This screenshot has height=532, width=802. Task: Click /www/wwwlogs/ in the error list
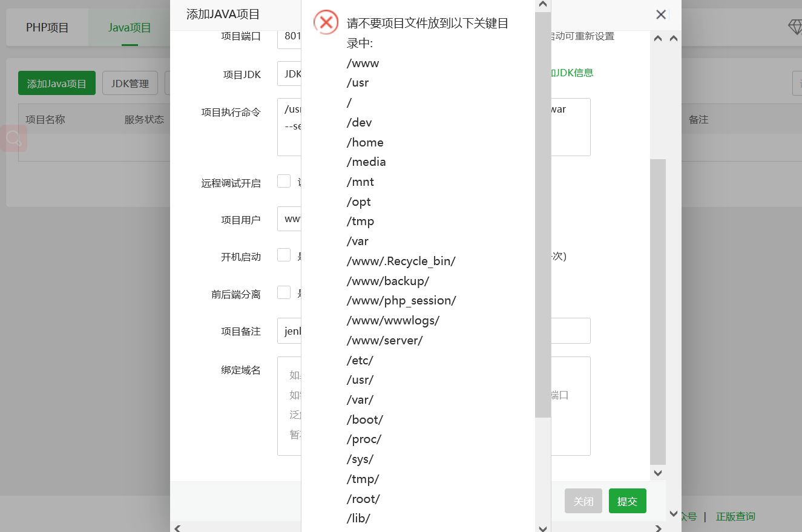coord(393,321)
